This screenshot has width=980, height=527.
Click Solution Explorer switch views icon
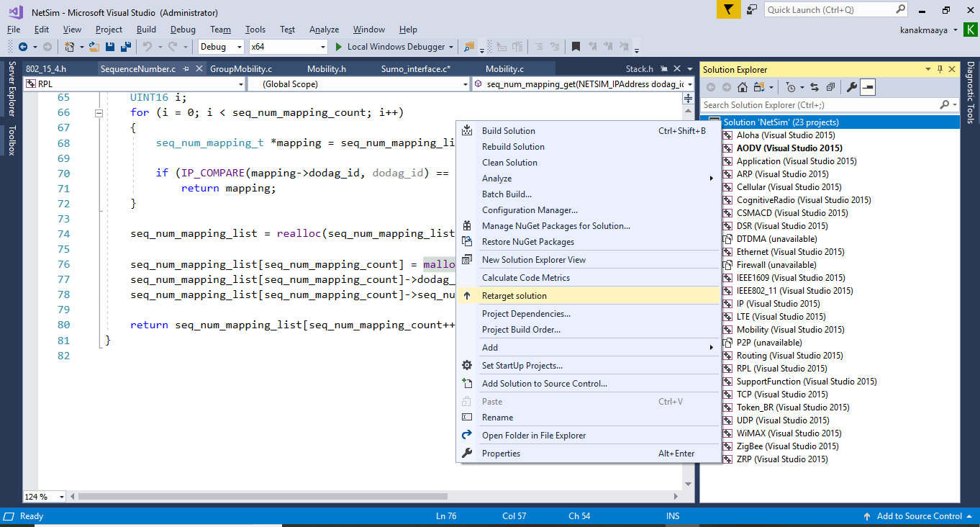(758, 87)
